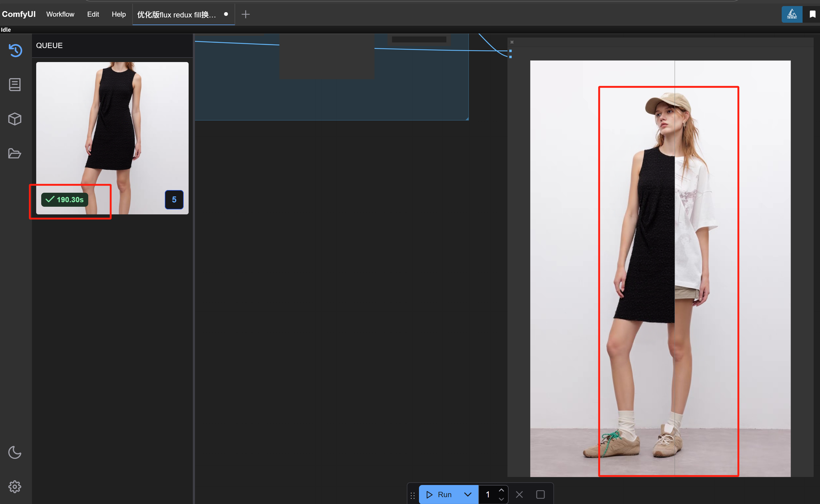Open the Node Library sidebar icon

[x=15, y=85]
